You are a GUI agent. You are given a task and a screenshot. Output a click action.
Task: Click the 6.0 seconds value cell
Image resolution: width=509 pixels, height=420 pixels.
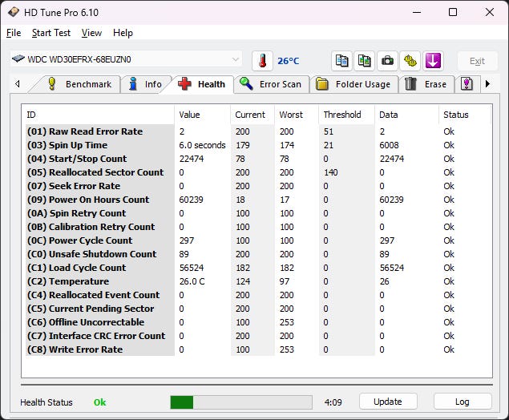click(x=202, y=145)
